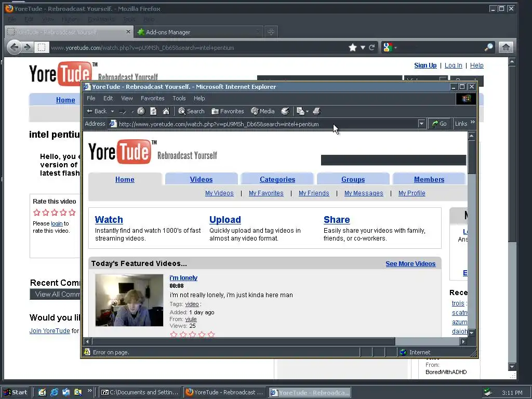Click the Windows logo throbber in IE
This screenshot has height=399, width=532.
(466, 99)
